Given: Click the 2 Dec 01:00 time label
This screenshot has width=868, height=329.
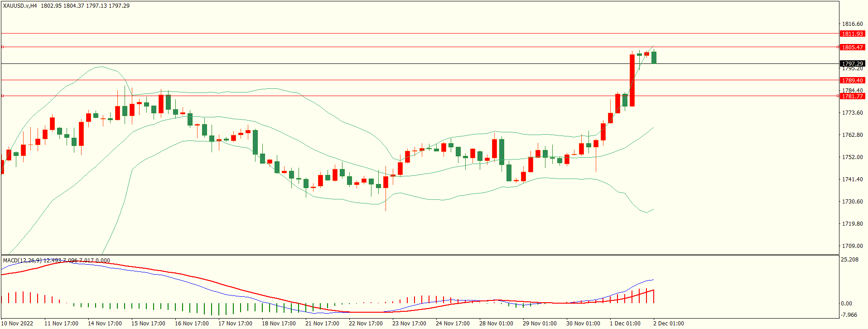Looking at the screenshot, I should (668, 324).
